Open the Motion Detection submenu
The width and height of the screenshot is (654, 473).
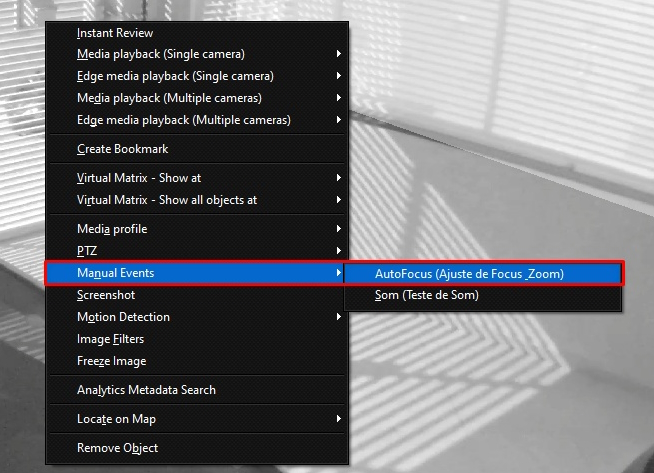tap(197, 317)
